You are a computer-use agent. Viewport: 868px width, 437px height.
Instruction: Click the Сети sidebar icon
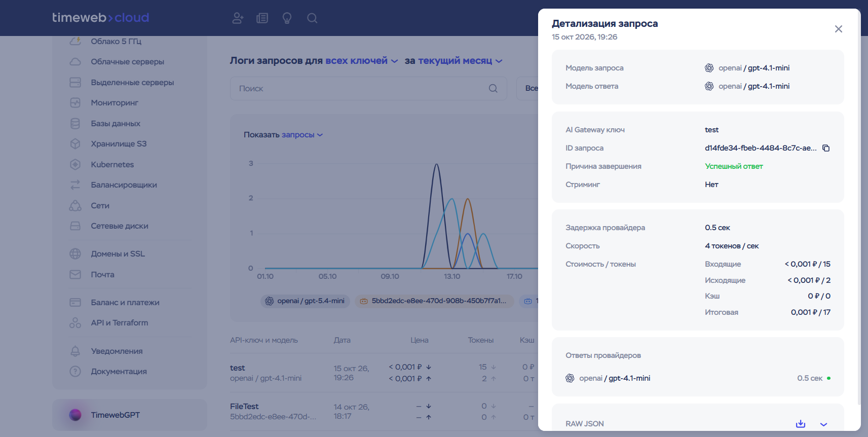click(x=75, y=206)
